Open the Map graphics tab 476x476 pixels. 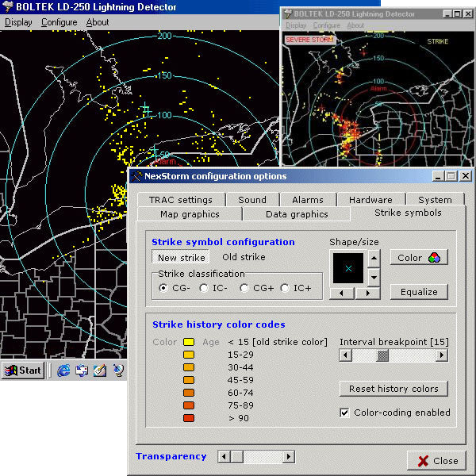click(x=190, y=214)
